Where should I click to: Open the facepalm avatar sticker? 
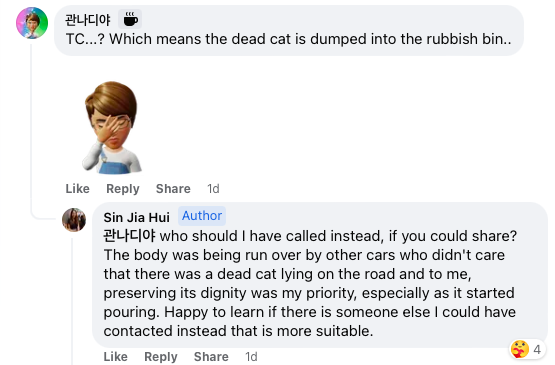[112, 128]
